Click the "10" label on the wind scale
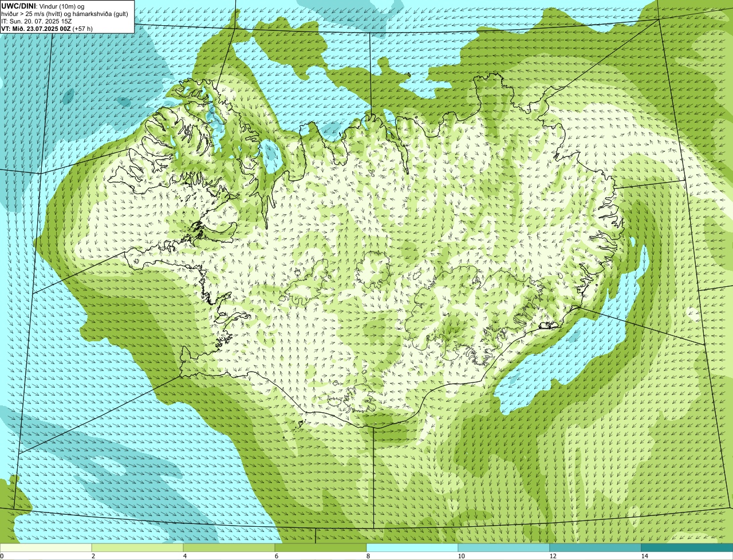The width and height of the screenshot is (733, 560). click(x=461, y=556)
